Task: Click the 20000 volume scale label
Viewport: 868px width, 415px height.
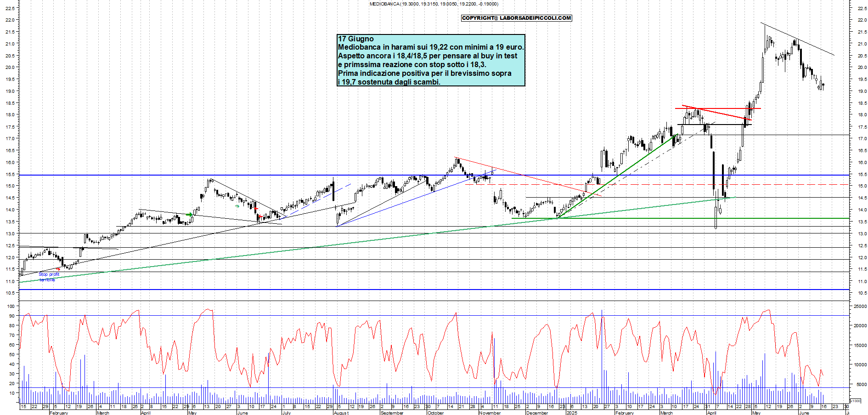Action: [860, 325]
